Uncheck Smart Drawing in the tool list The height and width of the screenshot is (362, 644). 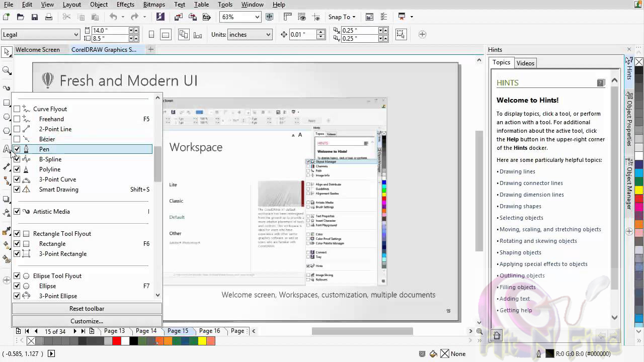tap(17, 190)
